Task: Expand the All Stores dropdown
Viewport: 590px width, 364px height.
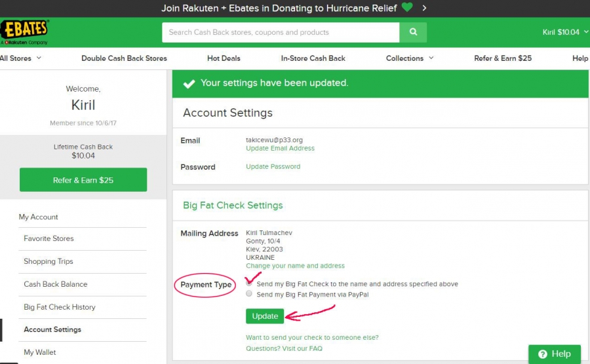Action: (x=21, y=58)
